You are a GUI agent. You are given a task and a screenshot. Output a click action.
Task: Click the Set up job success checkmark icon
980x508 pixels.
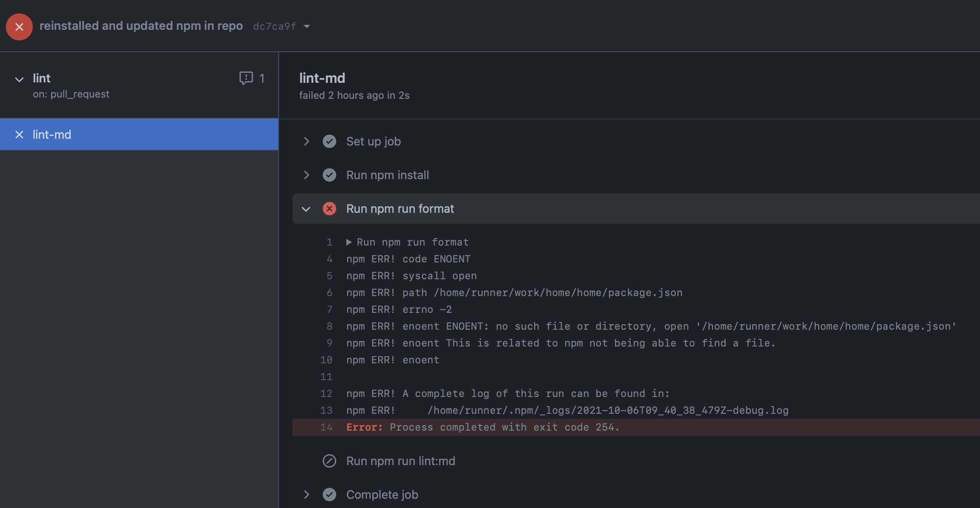click(x=329, y=141)
